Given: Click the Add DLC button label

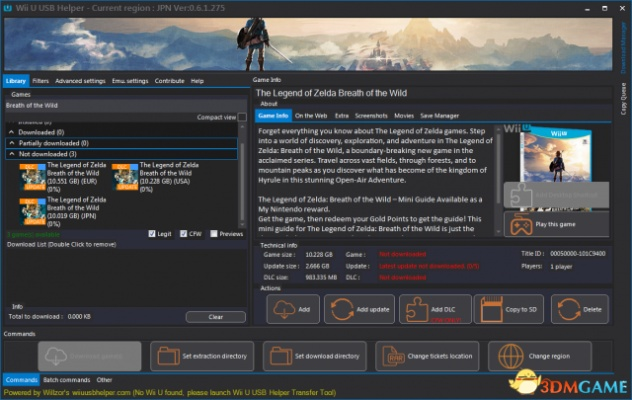Looking at the screenshot, I should (x=443, y=309).
